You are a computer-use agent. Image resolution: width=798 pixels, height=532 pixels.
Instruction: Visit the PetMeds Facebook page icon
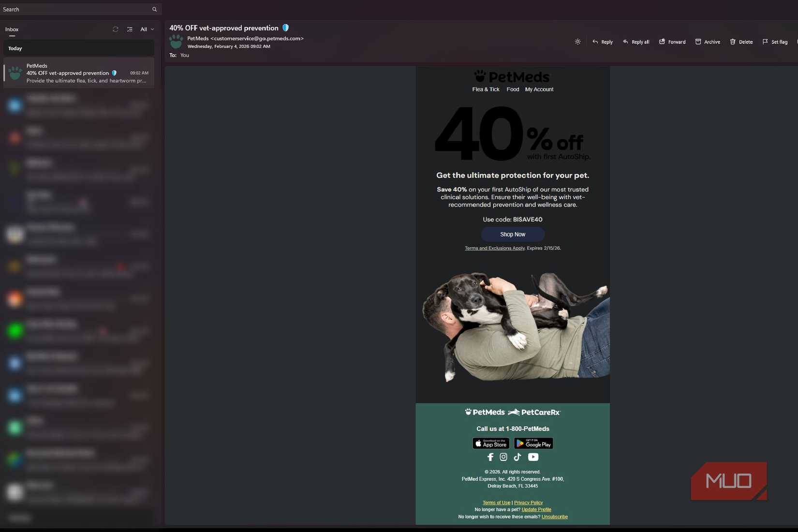pyautogui.click(x=490, y=457)
